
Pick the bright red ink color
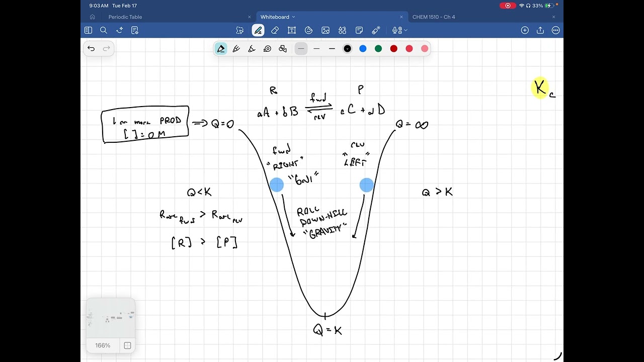click(x=409, y=49)
